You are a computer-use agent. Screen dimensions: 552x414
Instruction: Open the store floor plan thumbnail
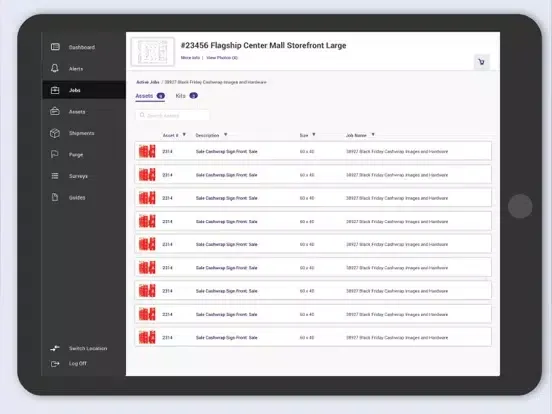tap(153, 52)
